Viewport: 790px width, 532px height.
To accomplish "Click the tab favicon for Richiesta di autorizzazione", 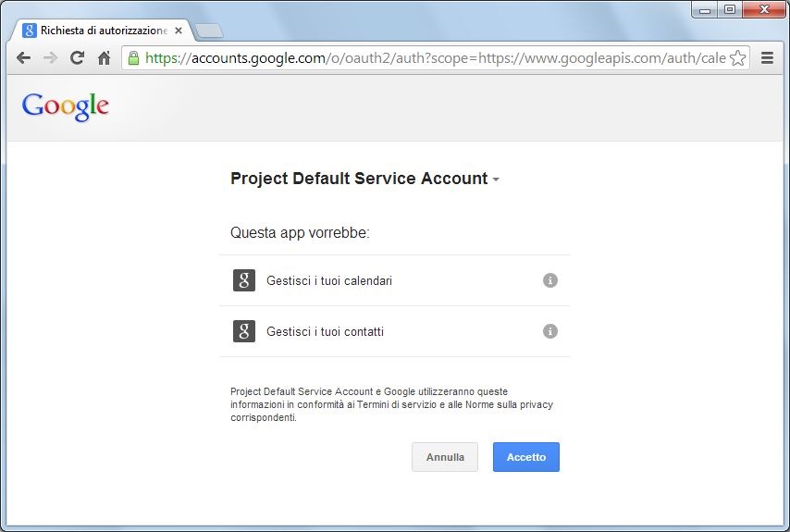I will point(30,31).
